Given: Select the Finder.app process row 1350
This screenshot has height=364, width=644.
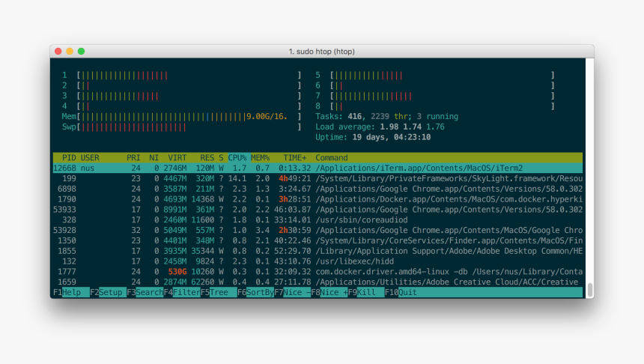Looking at the screenshot, I should pyautogui.click(x=318, y=240).
